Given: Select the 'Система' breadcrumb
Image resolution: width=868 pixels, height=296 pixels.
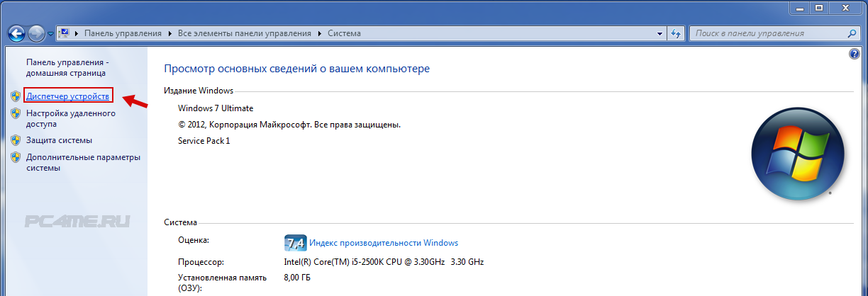Looking at the screenshot, I should point(344,33).
